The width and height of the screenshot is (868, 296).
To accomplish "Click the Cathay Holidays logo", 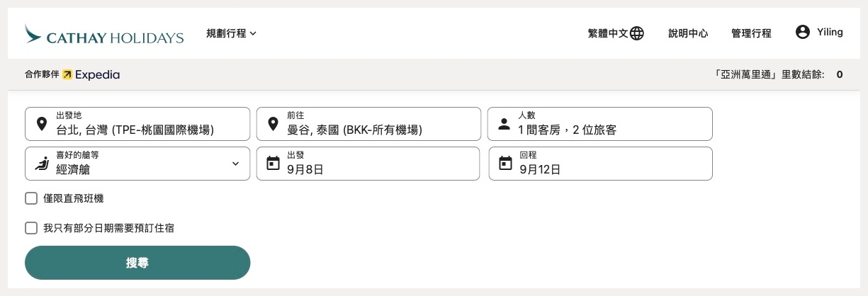I will [103, 33].
